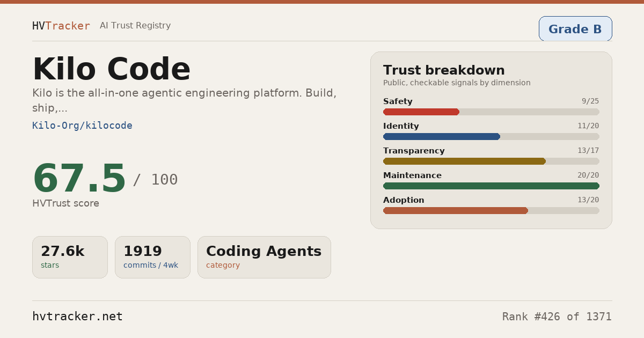The width and height of the screenshot is (644, 338).
Task: Click the Grade B badge
Action: point(575,29)
